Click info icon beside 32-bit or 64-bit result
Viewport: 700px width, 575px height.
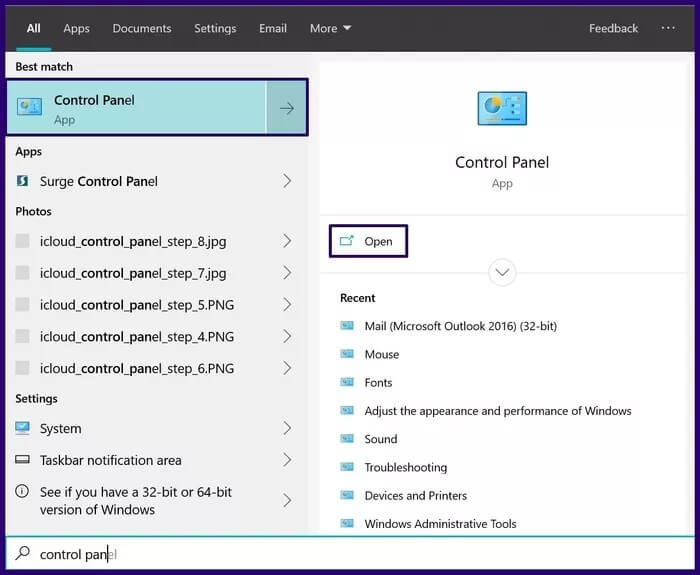22,492
